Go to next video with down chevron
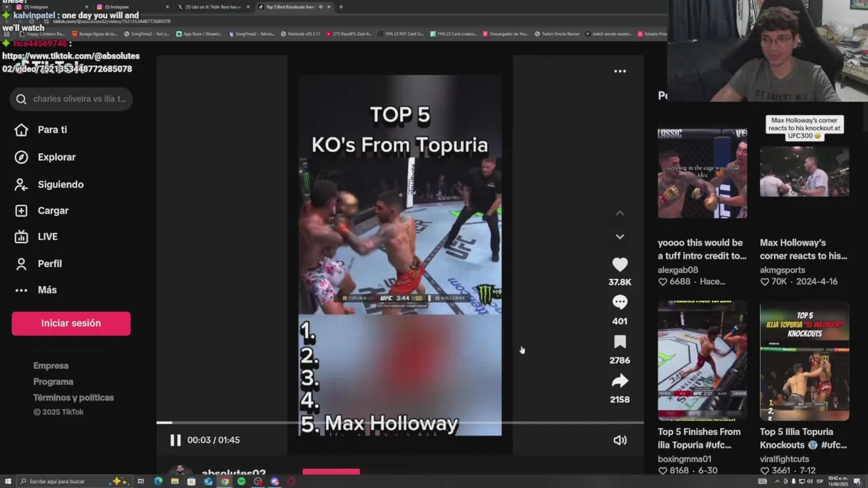The width and height of the screenshot is (868, 488). [620, 237]
